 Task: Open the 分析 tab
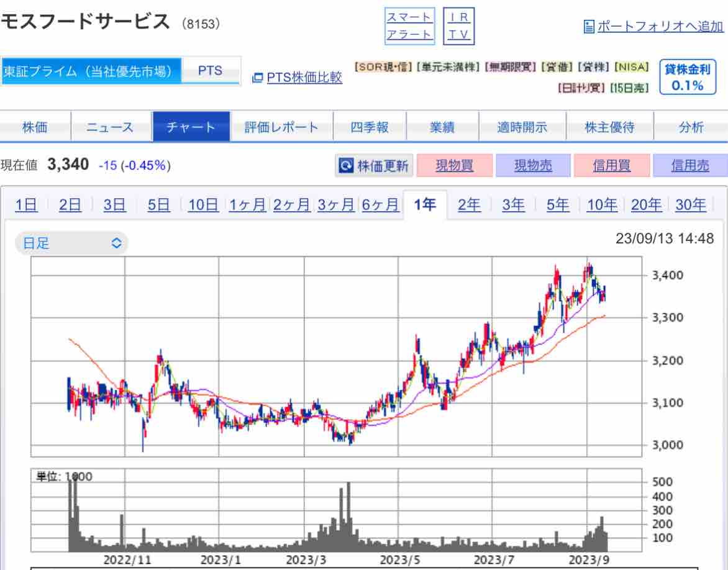[691, 127]
